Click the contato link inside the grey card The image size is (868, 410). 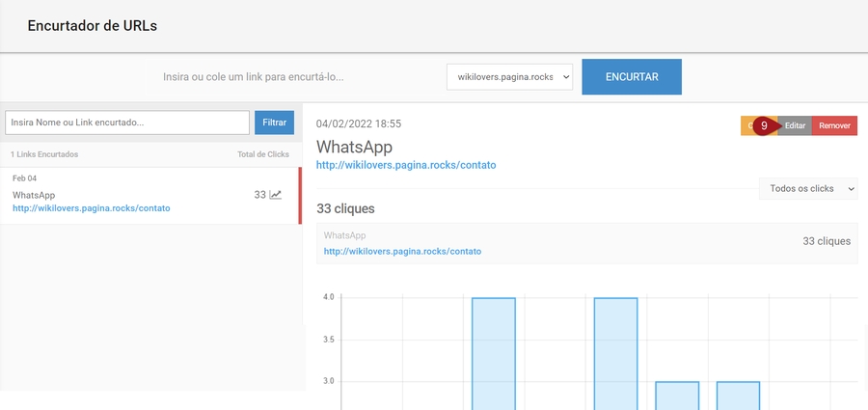click(402, 251)
